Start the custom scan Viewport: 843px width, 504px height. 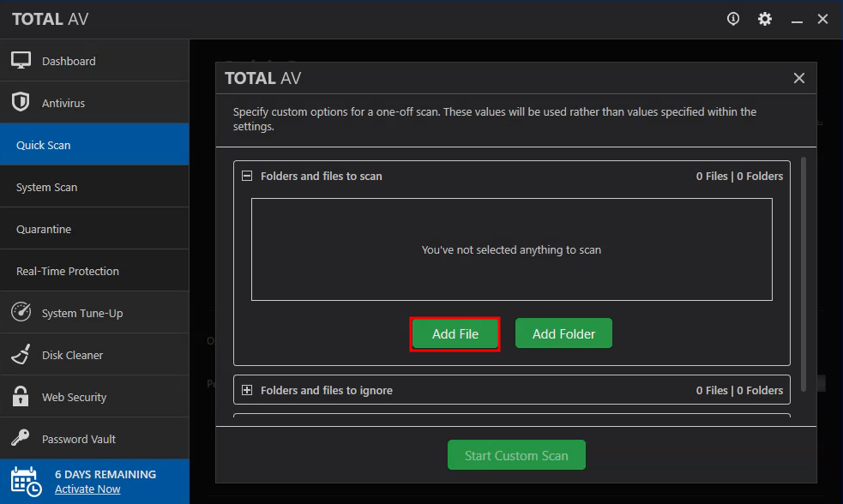click(x=516, y=454)
